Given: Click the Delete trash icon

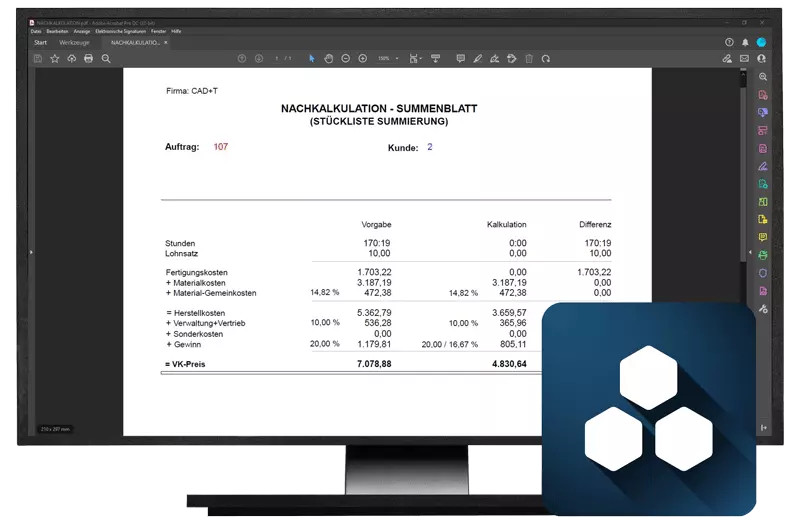Looking at the screenshot, I should pyautogui.click(x=529, y=59).
